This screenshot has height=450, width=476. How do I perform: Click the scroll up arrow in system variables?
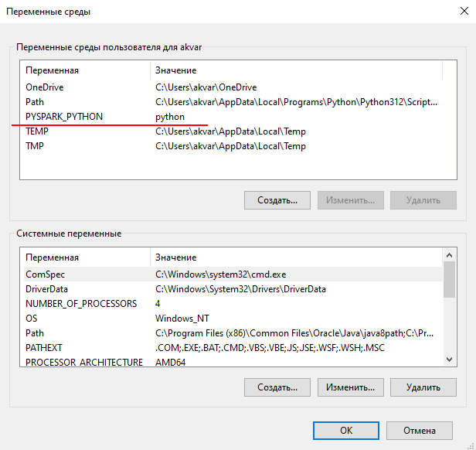(449, 255)
